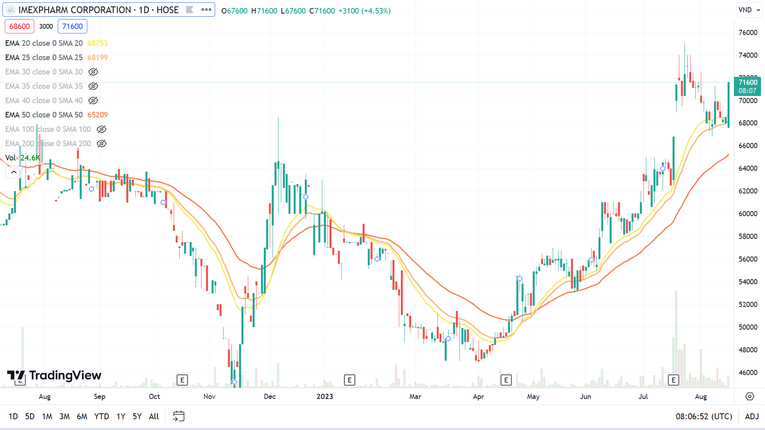765x430 pixels.
Task: Select the EMA 50 close indicator legend
Action: (44, 115)
